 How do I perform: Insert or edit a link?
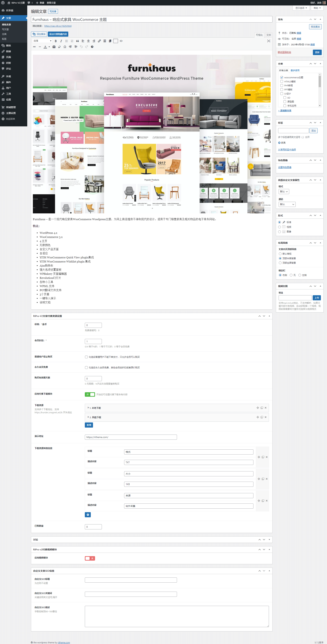coord(99,41)
